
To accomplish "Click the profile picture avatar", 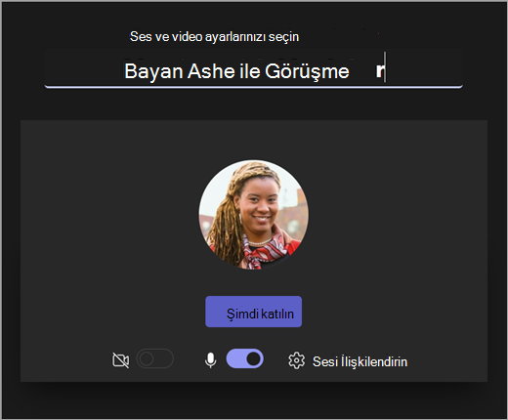I will pos(254,214).
